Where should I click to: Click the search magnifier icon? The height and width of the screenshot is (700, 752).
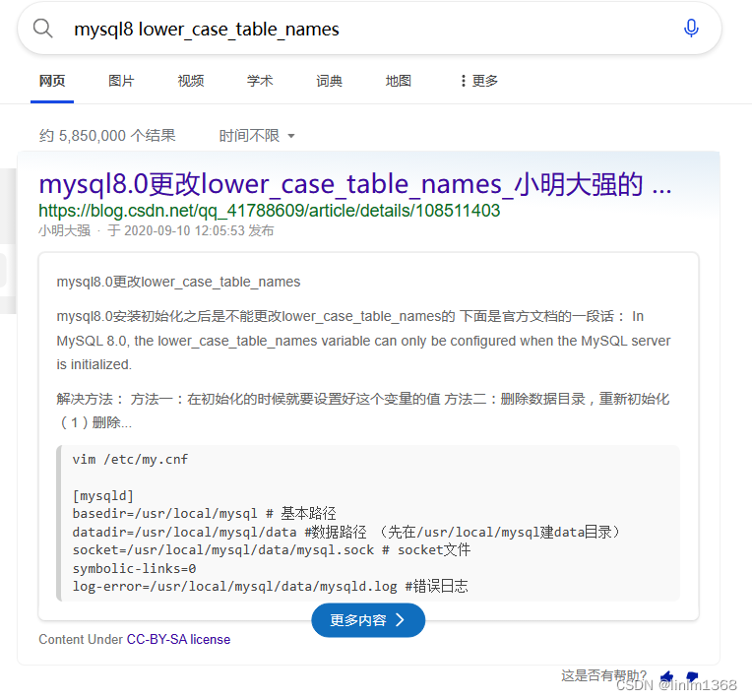(x=42, y=29)
